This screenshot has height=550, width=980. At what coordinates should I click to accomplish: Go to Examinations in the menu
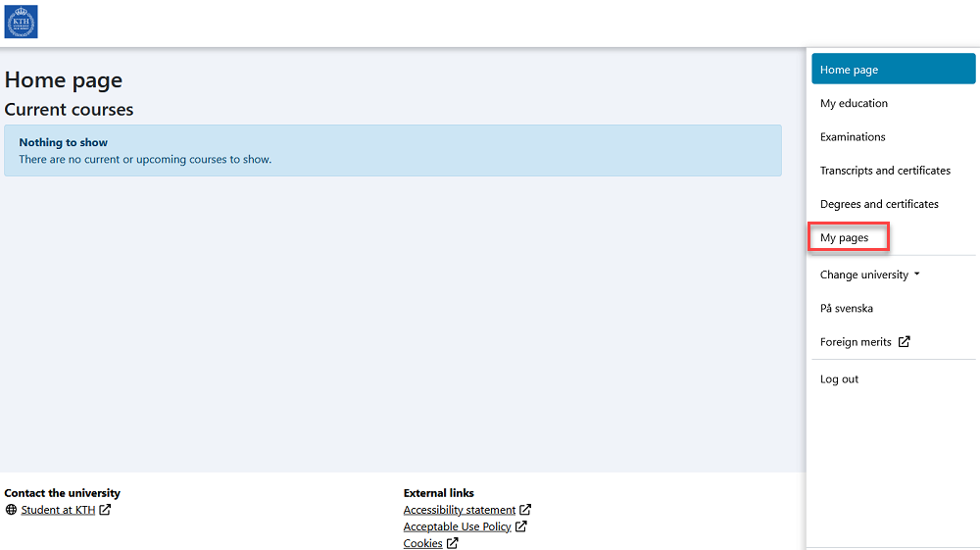853,137
